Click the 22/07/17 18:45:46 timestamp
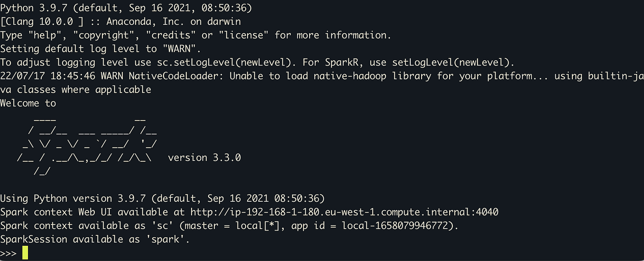Image resolution: width=644 pixels, height=261 pixels. (x=47, y=76)
